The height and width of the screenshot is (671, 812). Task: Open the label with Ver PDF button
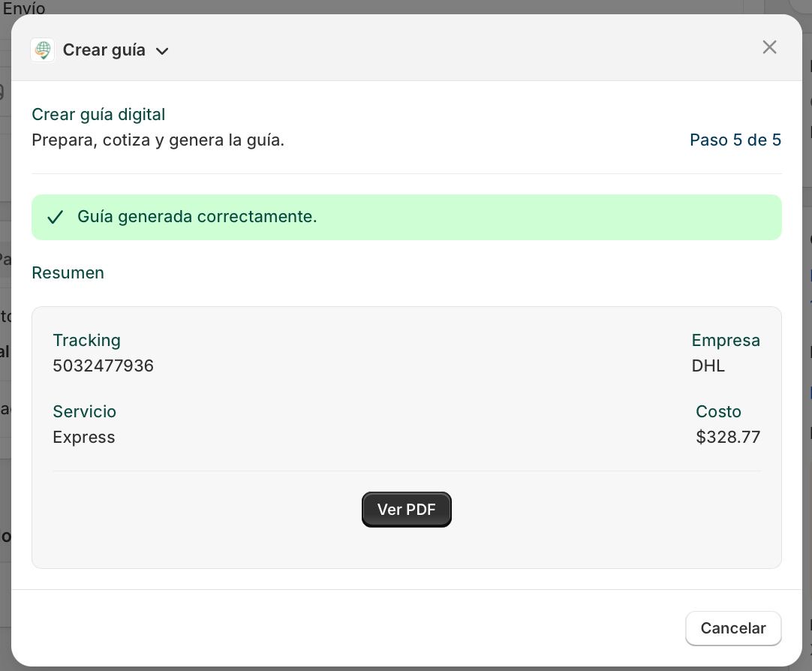[x=407, y=510]
